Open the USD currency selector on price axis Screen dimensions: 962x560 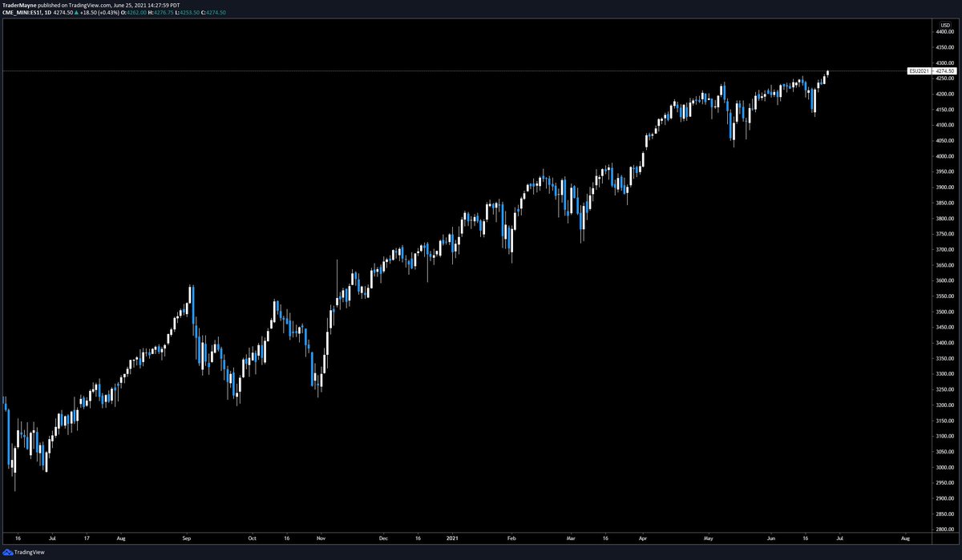[944, 26]
